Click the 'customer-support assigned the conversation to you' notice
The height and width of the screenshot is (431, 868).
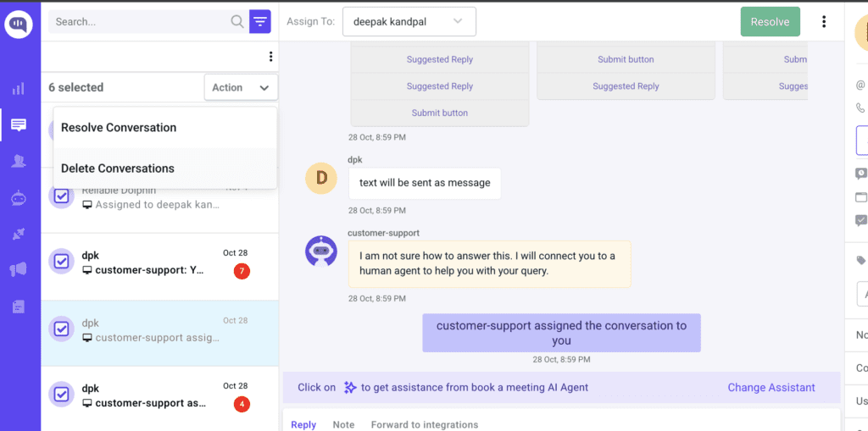coord(561,333)
